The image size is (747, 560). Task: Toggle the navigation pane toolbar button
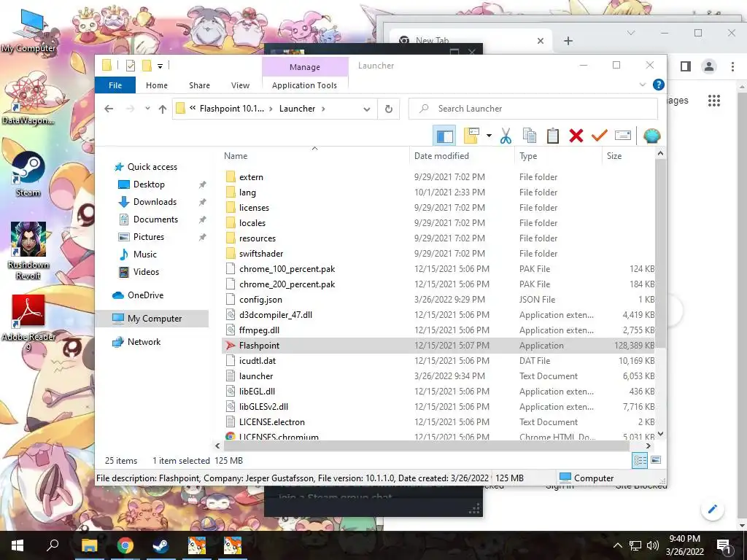pos(444,136)
